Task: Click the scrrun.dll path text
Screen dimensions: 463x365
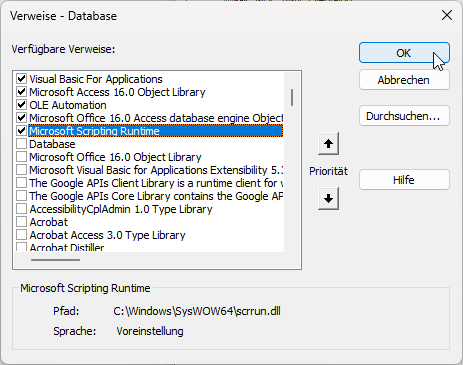Action: pos(197,311)
